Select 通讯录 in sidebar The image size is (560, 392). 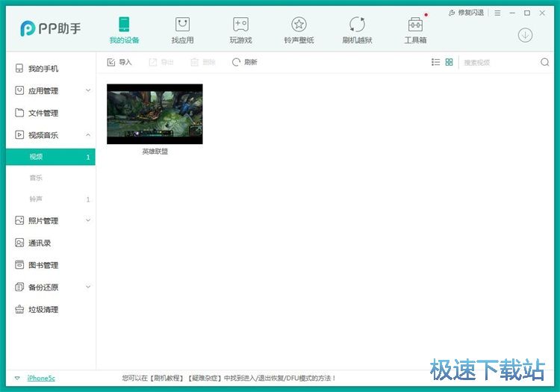click(51, 243)
